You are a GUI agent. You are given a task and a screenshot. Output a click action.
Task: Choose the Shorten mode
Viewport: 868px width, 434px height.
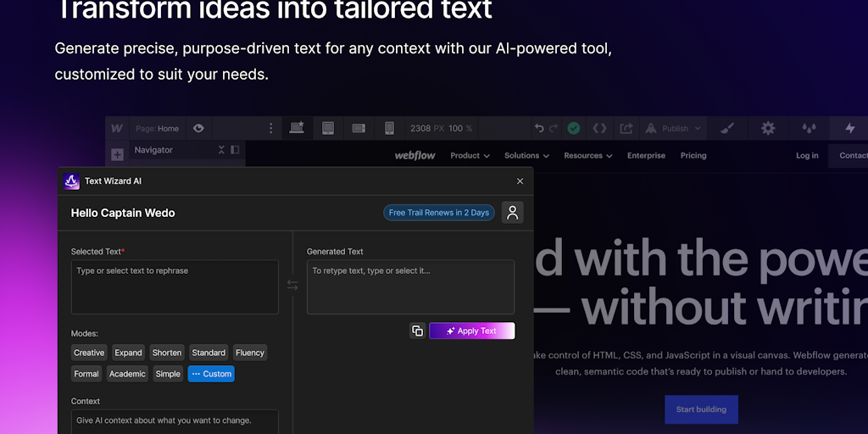tap(167, 353)
